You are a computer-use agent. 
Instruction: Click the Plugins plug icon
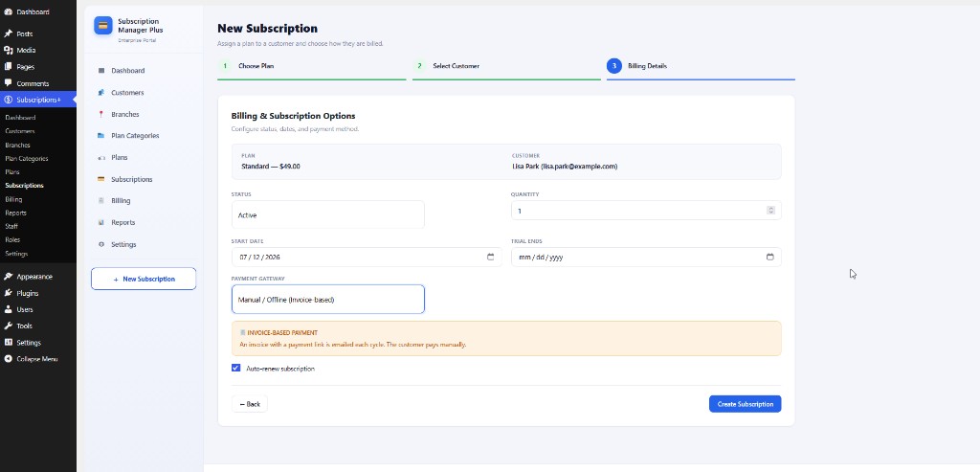coord(8,293)
